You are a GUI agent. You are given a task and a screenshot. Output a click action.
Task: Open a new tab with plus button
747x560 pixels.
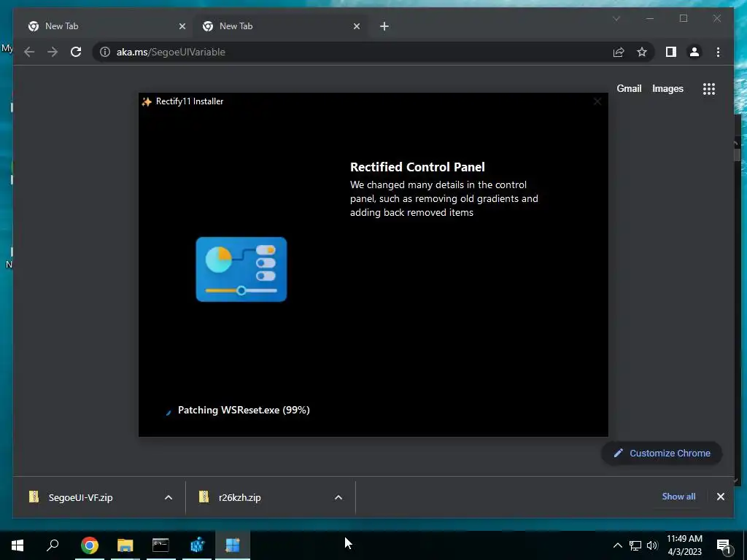[384, 26]
